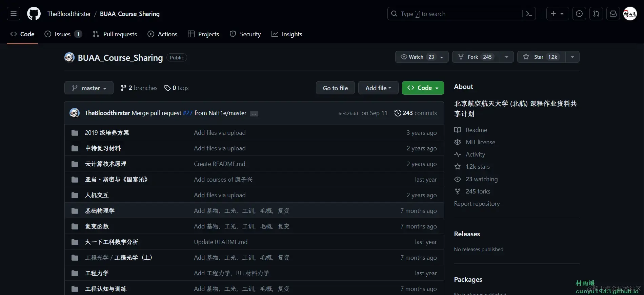This screenshot has height=295, width=644.
Task: Go to GitHub home via Octocat logo
Action: [x=34, y=14]
